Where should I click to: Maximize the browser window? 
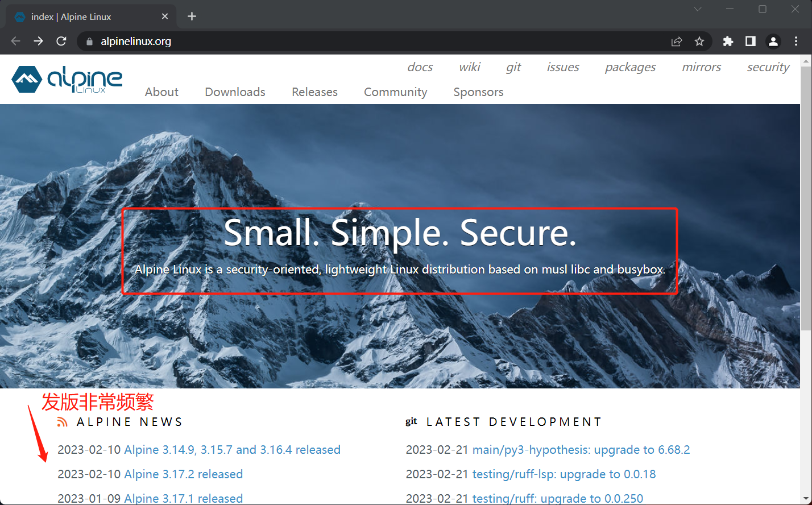click(x=763, y=9)
